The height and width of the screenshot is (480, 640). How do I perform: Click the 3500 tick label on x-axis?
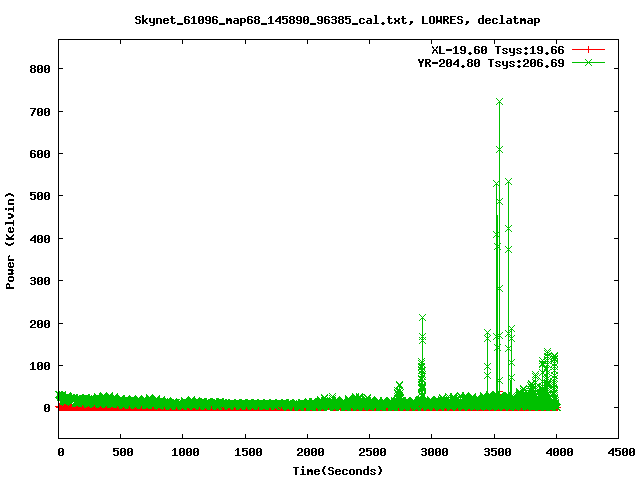point(494,453)
